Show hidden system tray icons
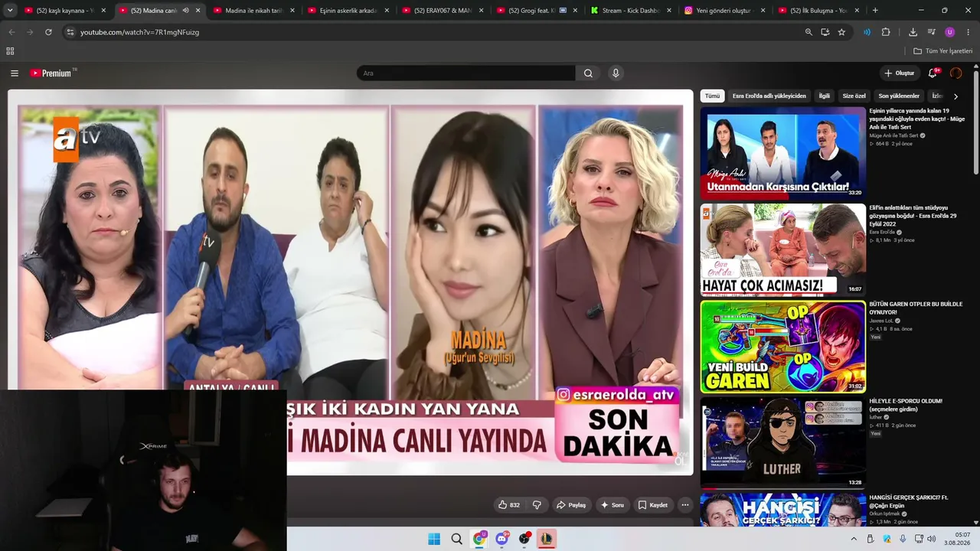This screenshot has width=980, height=551. click(854, 539)
